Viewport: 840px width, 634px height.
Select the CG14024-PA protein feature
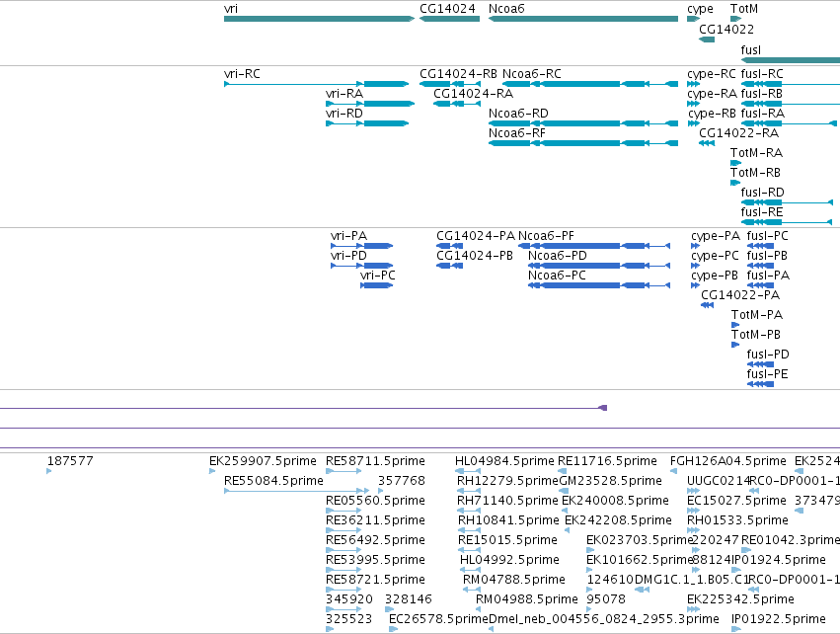click(x=449, y=246)
